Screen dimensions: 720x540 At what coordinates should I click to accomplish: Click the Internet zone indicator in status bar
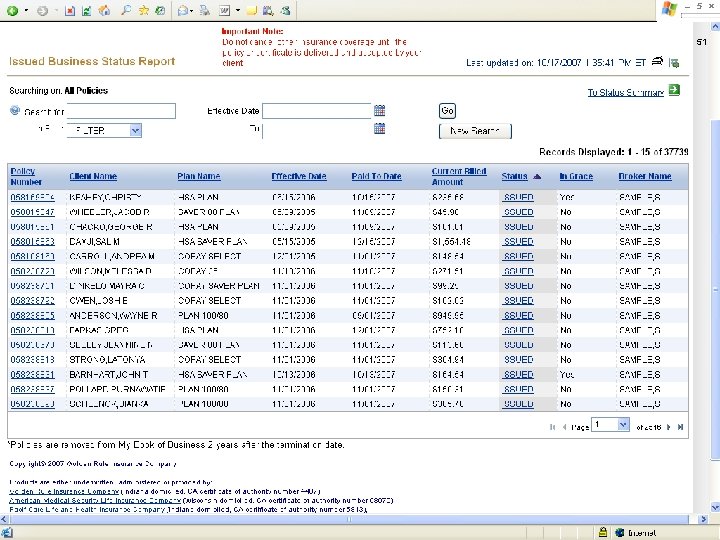(636, 533)
